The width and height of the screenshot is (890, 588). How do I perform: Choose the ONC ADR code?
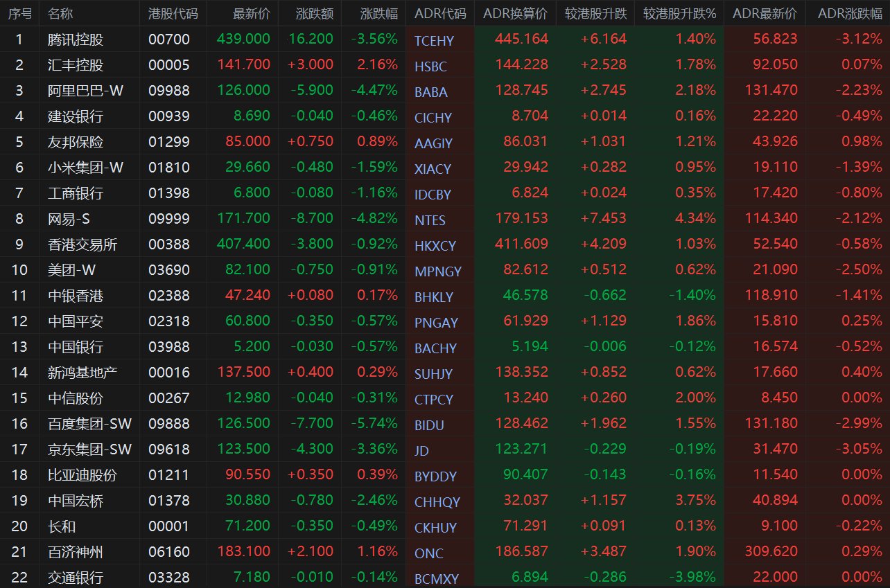pos(429,554)
